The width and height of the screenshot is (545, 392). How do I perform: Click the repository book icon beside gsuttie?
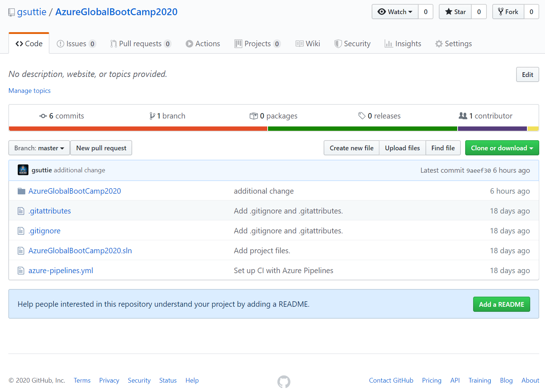[x=12, y=12]
